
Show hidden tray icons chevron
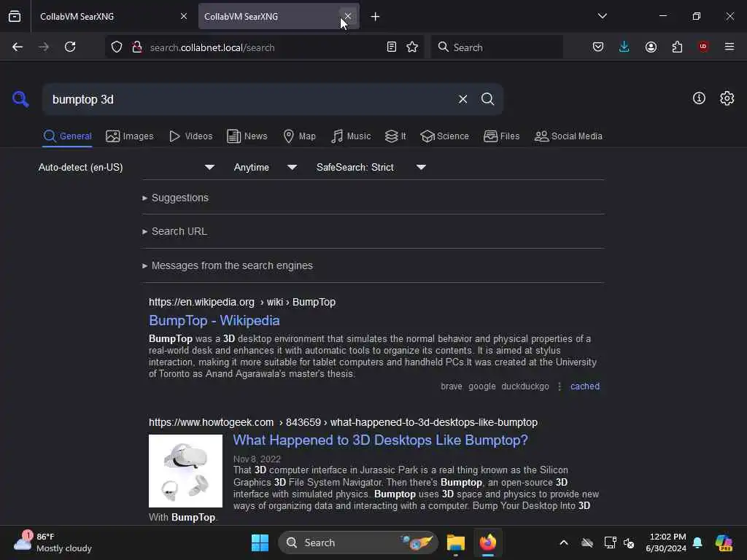click(x=564, y=542)
